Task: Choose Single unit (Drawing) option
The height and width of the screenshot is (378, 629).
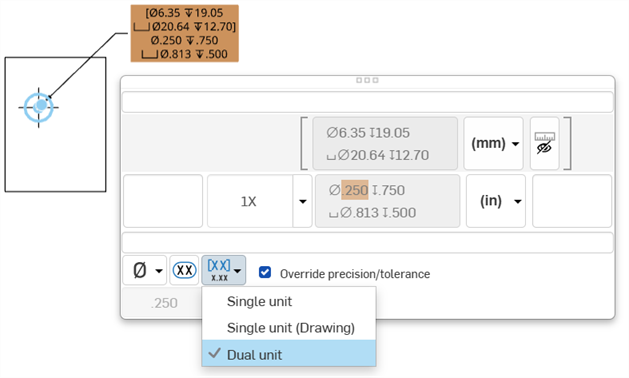Action: pos(289,328)
